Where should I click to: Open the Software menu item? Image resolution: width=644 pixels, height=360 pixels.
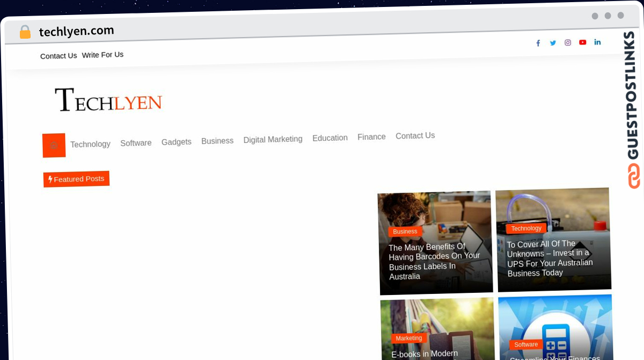click(136, 143)
